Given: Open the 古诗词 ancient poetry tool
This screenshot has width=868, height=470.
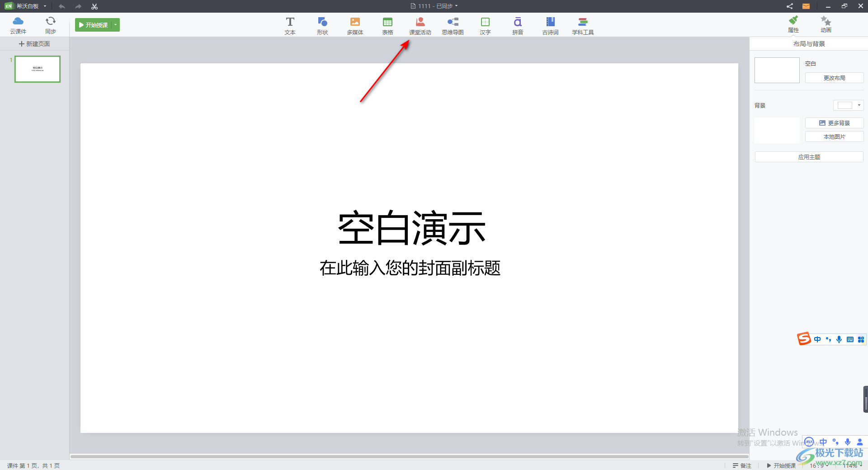Looking at the screenshot, I should pos(550,26).
